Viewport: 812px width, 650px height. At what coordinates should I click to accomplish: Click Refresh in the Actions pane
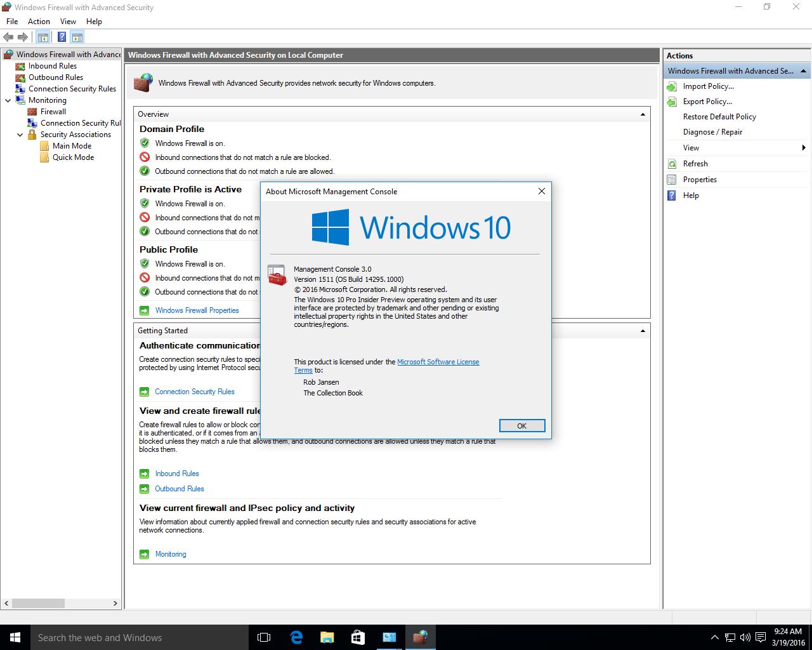[x=695, y=164]
